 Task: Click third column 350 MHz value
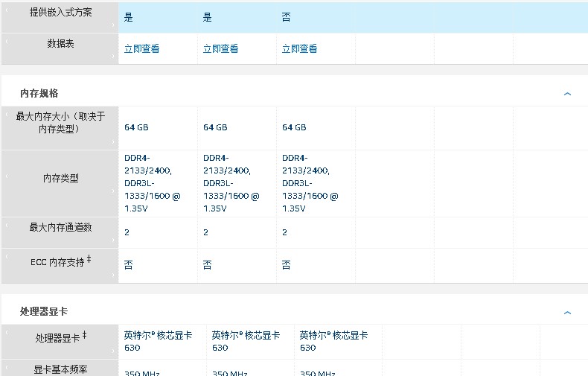(317, 373)
